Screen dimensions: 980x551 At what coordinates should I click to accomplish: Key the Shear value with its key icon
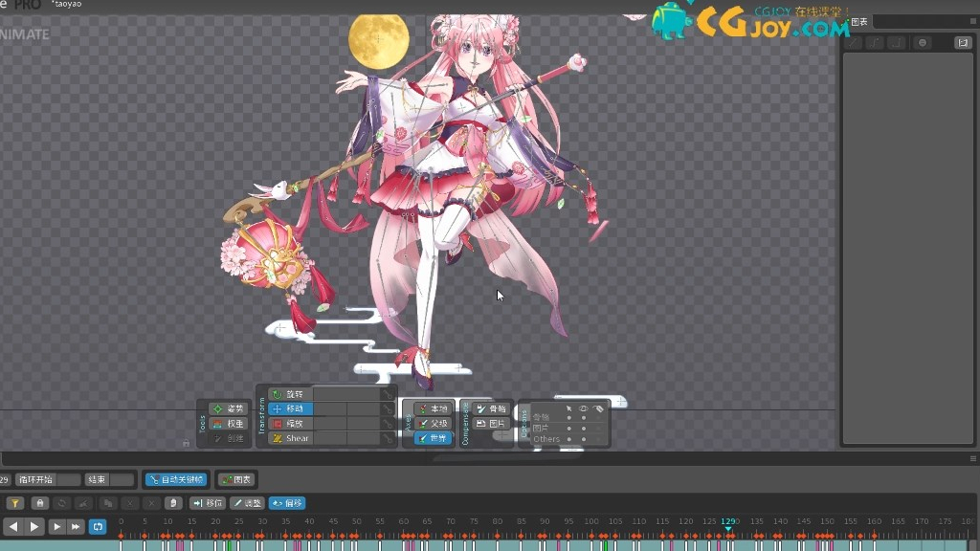pyautogui.click(x=389, y=438)
